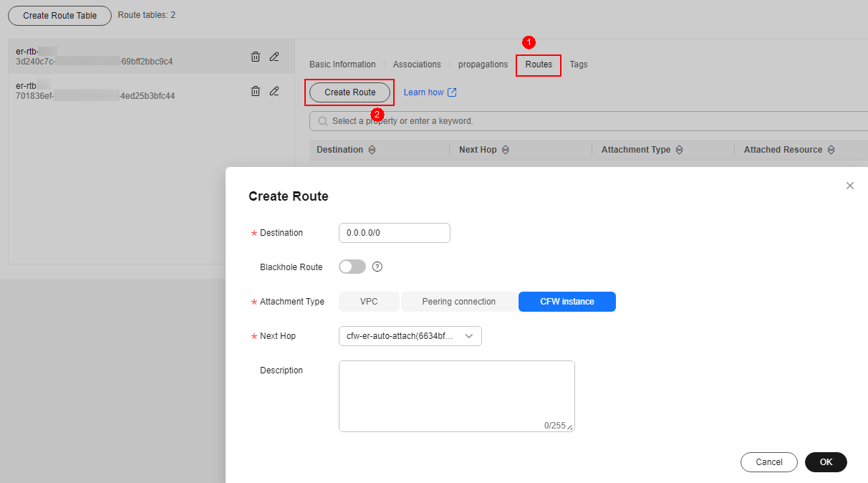The width and height of the screenshot is (868, 483).
Task: Click trash icon for second route table
Action: click(x=256, y=91)
